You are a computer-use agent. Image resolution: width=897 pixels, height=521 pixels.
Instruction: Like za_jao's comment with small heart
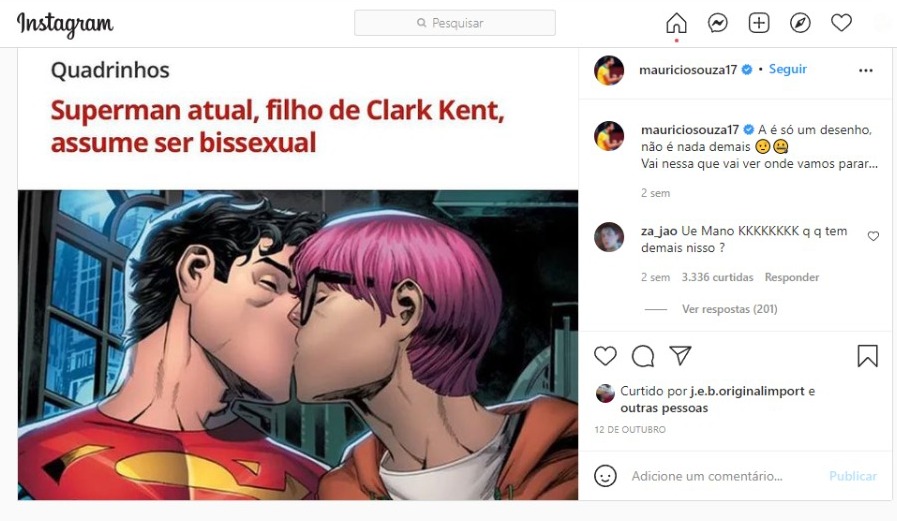[x=873, y=236]
